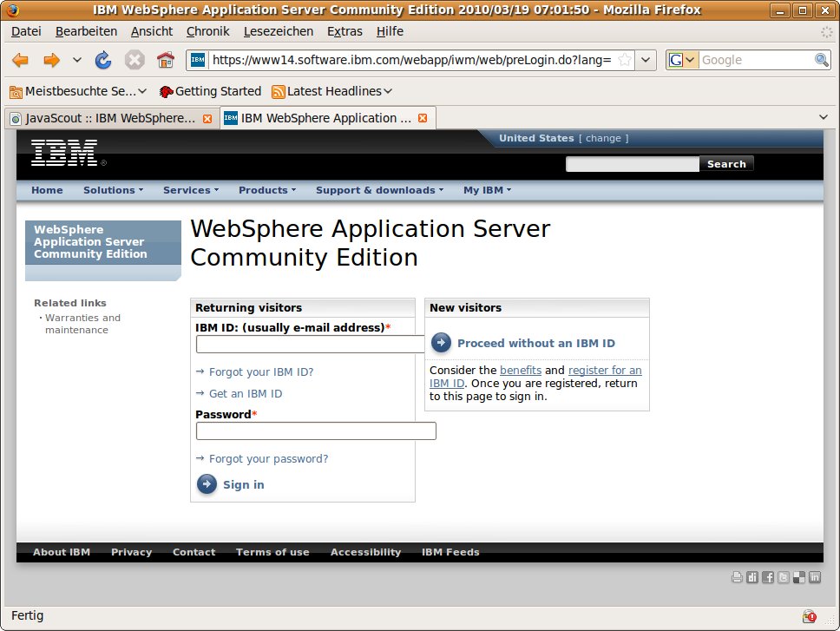Close the JavaScout tab
This screenshot has width=840, height=631.
click(x=207, y=118)
